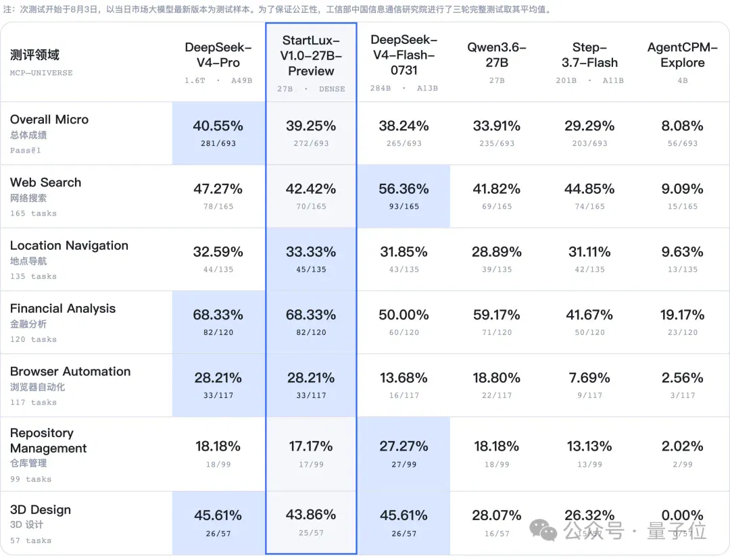Click the WeChat logo icon in watermark

point(543,530)
